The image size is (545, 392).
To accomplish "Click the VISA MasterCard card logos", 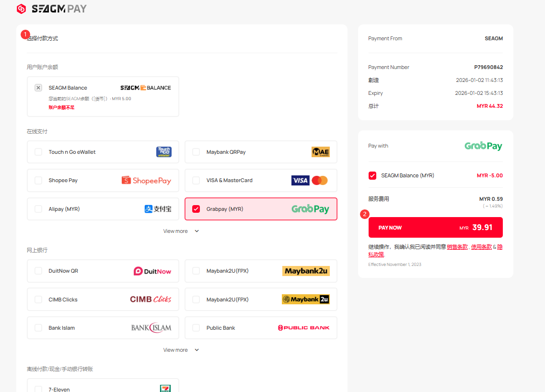I will click(x=309, y=181).
